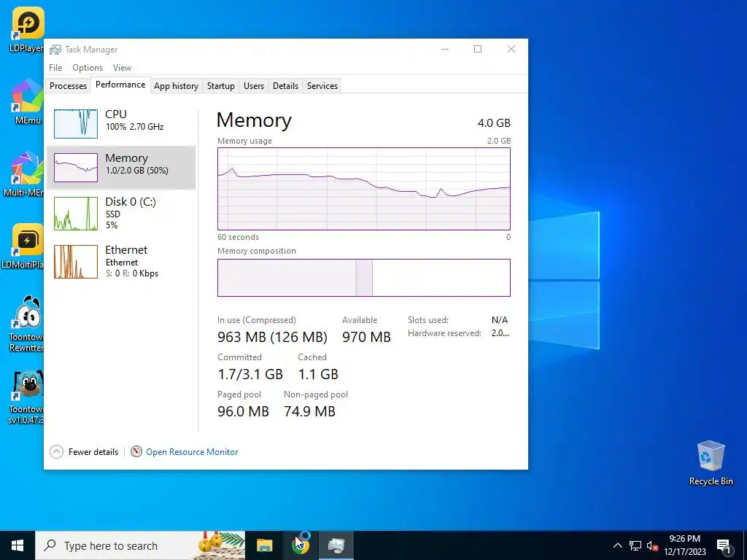Open the Toontown sv1.0.47 desktop icon

27,397
